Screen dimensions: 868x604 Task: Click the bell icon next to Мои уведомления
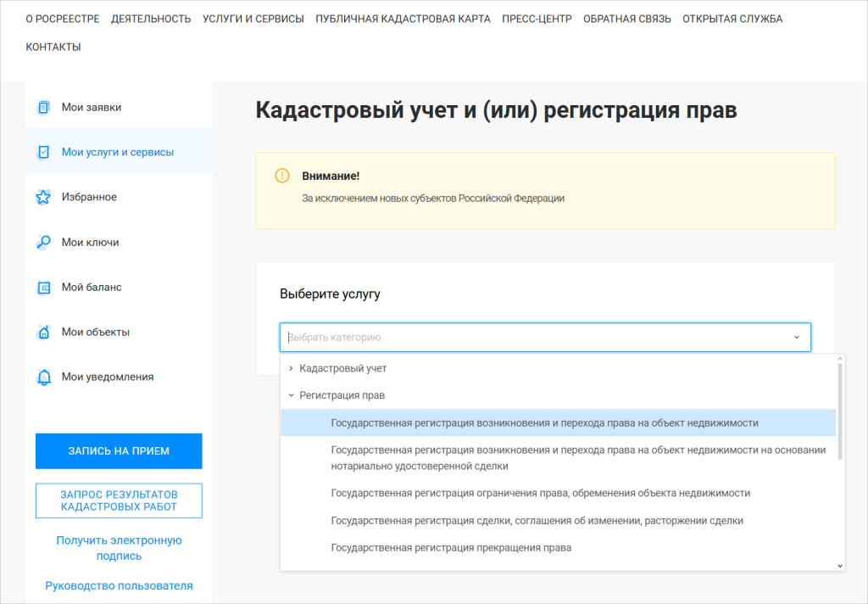[43, 377]
